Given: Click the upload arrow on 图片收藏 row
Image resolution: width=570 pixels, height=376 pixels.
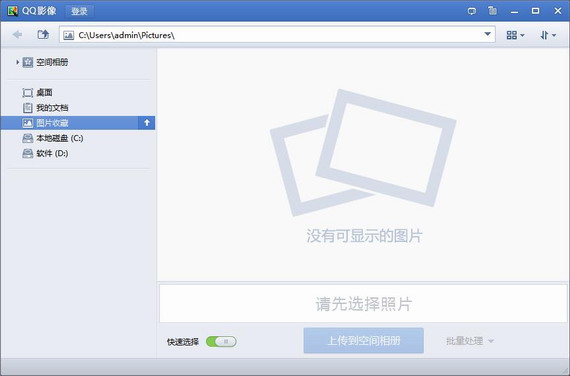Looking at the screenshot, I should tap(147, 123).
